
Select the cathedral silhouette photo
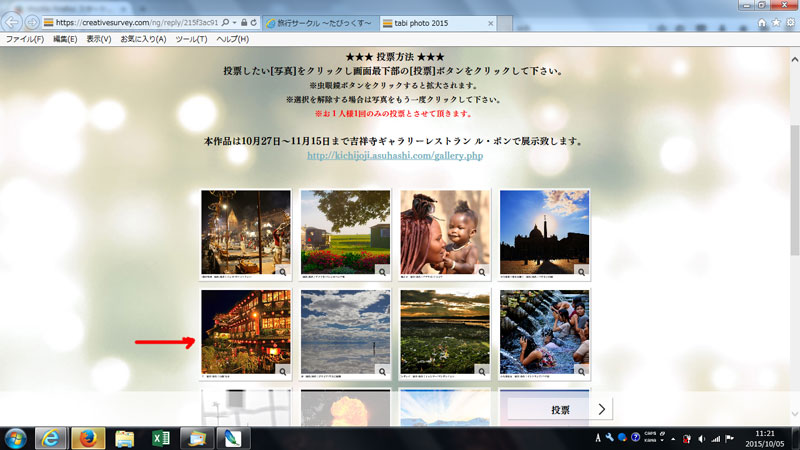click(x=544, y=232)
